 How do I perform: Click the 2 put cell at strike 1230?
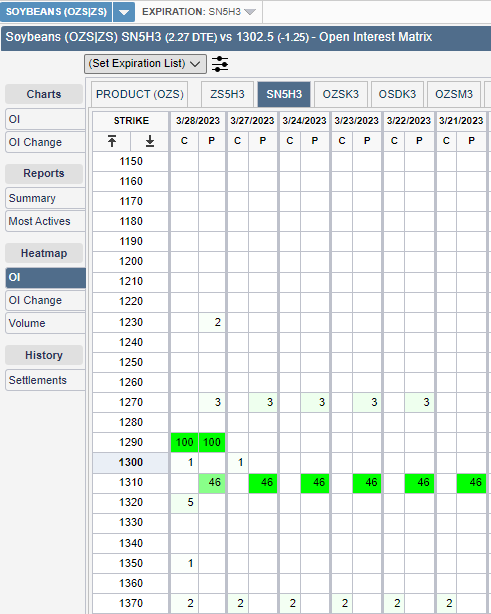point(212,322)
